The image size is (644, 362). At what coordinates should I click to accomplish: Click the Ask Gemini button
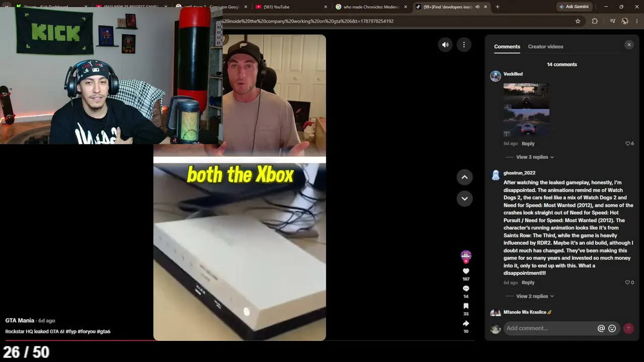coord(574,7)
